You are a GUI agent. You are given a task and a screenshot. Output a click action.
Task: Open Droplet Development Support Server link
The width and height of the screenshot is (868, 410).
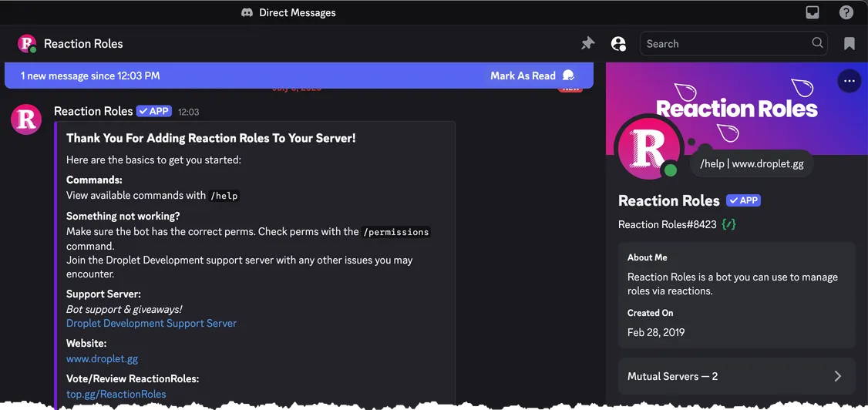[151, 323]
